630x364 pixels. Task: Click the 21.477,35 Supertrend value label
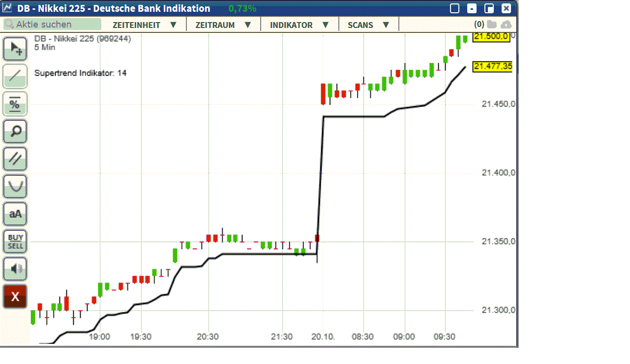tap(492, 66)
